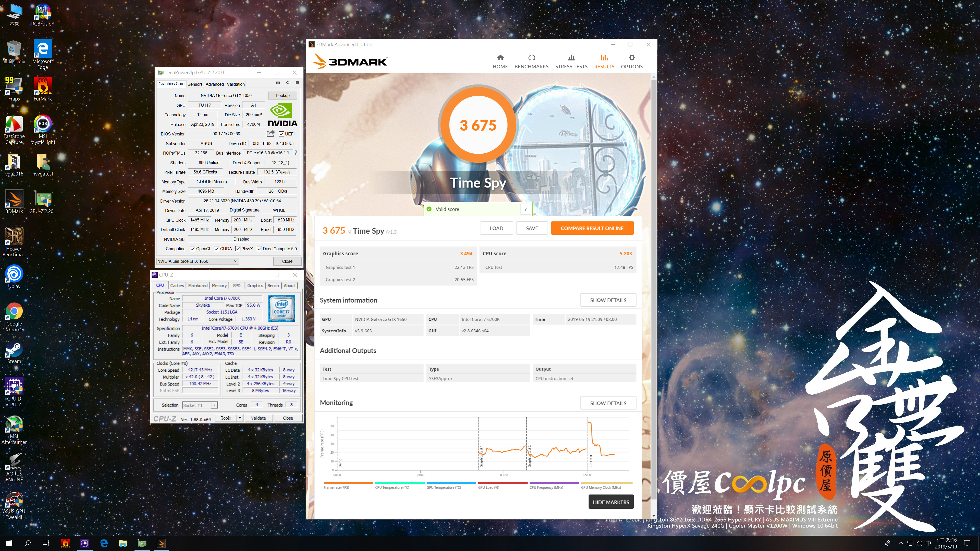Switch to the Advanced tab in GPU-Z
This screenshot has width=980, height=551.
(x=215, y=84)
